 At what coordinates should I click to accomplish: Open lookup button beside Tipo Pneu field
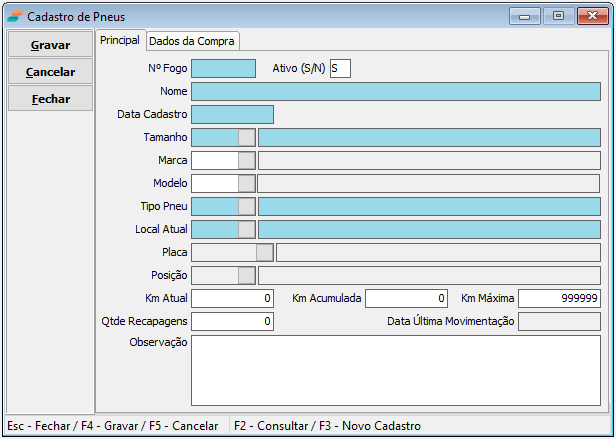(x=247, y=206)
